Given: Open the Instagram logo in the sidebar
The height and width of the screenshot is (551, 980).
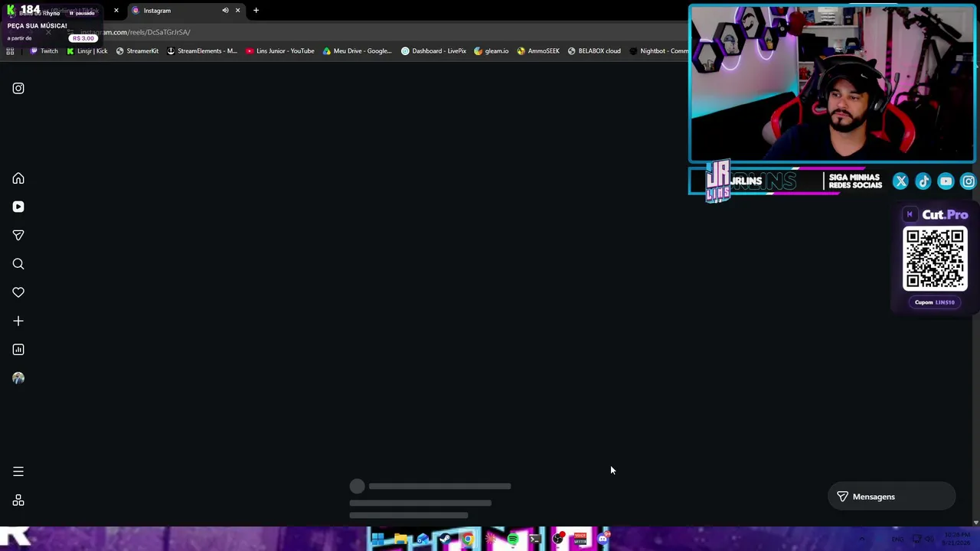Looking at the screenshot, I should pos(18,88).
